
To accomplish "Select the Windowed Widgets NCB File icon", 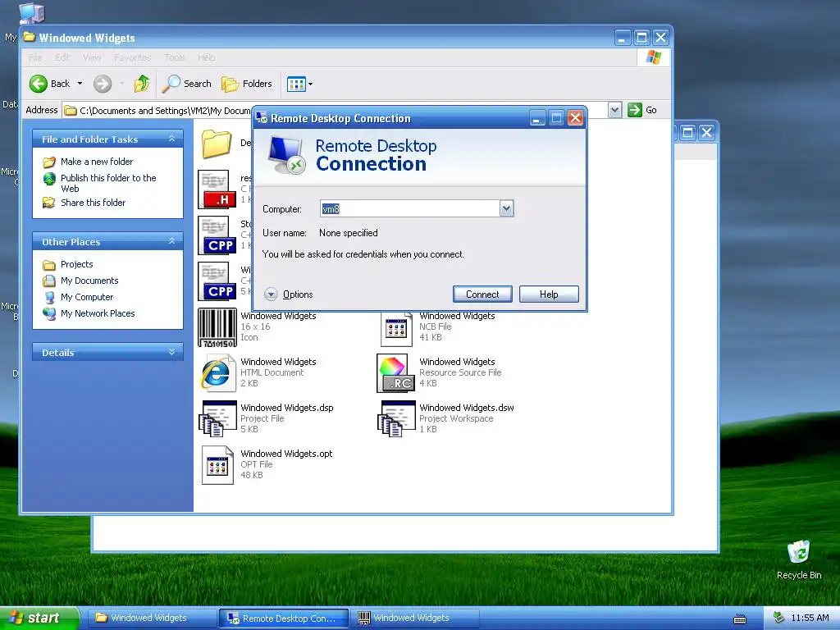I will (x=396, y=328).
